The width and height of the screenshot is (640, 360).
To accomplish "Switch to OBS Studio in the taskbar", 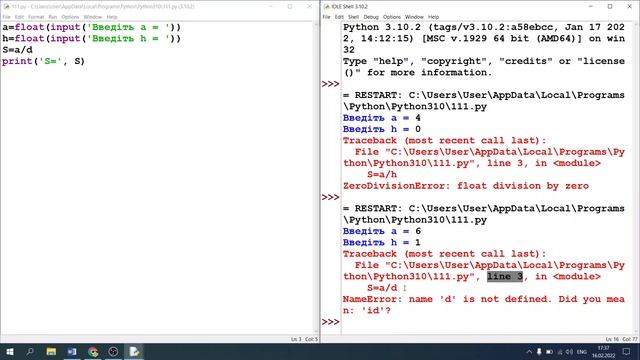I will click(x=113, y=351).
